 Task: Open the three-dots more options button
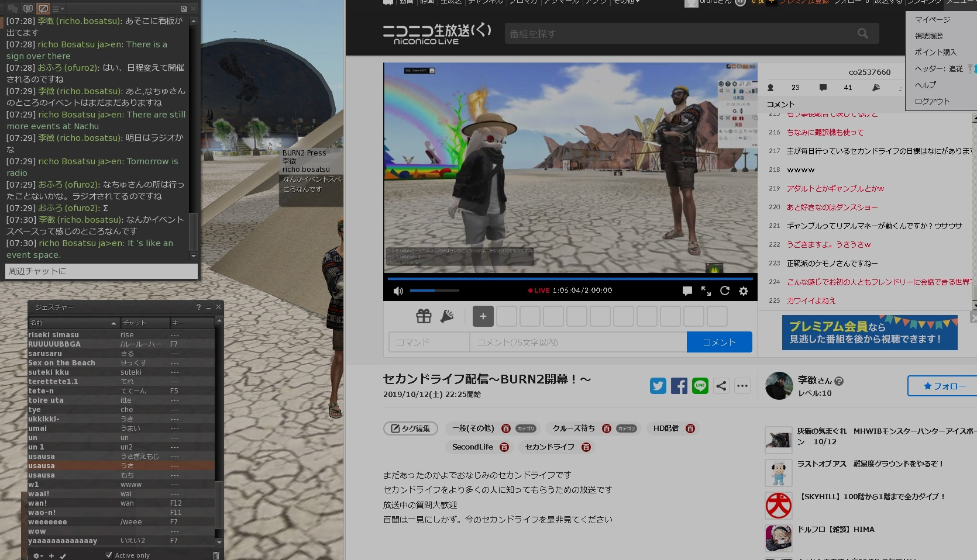tap(742, 386)
